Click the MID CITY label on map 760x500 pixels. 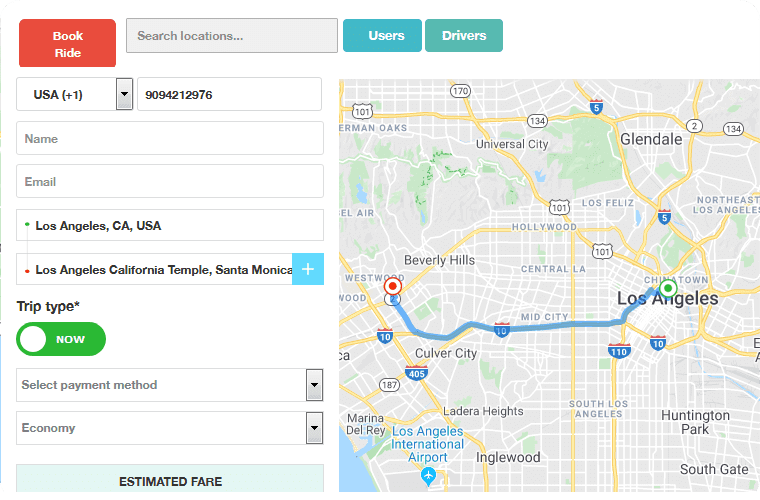click(x=544, y=317)
